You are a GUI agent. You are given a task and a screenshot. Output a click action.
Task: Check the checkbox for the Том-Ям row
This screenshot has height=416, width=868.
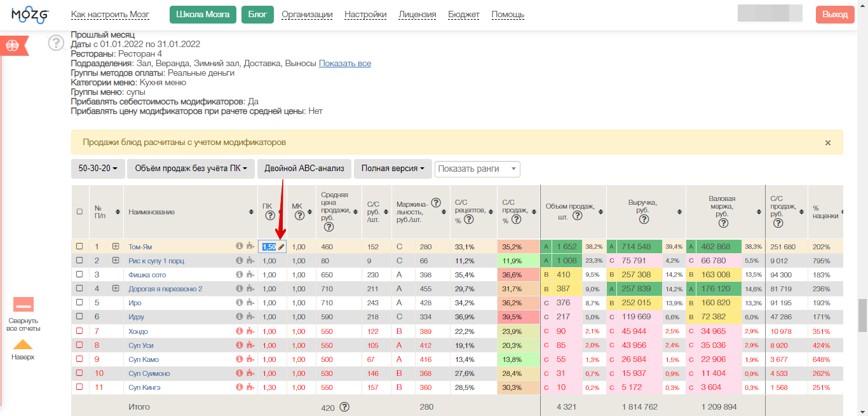click(79, 247)
